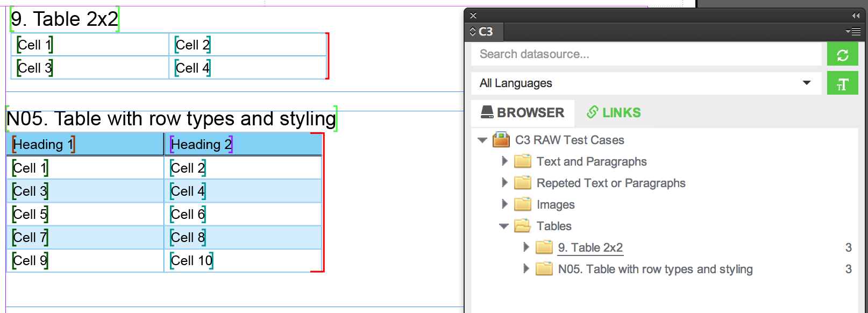
Task: Select the C3 RAW Test Cases tree item
Action: pyautogui.click(x=570, y=140)
